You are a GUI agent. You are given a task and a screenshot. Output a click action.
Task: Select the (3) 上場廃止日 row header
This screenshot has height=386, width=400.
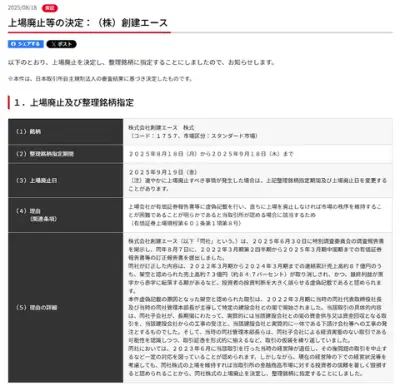[x=66, y=180]
